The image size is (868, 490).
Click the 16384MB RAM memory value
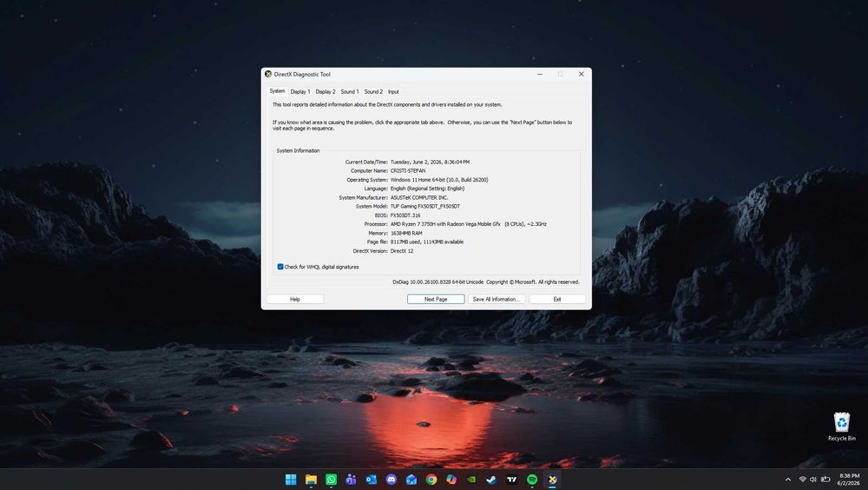point(406,233)
